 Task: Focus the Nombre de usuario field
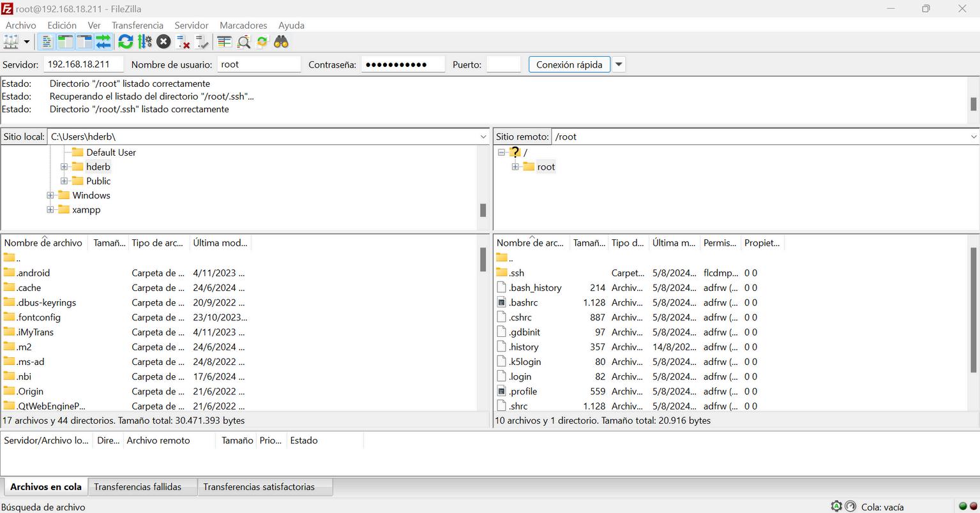coord(259,64)
